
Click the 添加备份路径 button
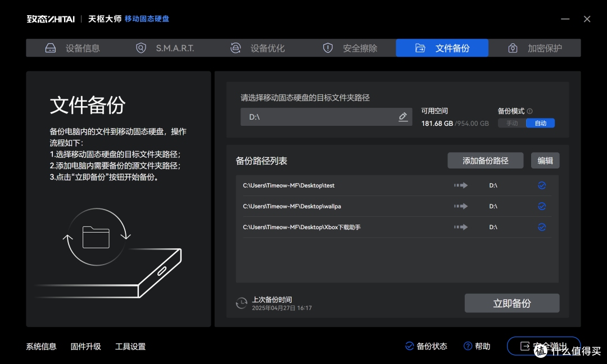pos(486,161)
